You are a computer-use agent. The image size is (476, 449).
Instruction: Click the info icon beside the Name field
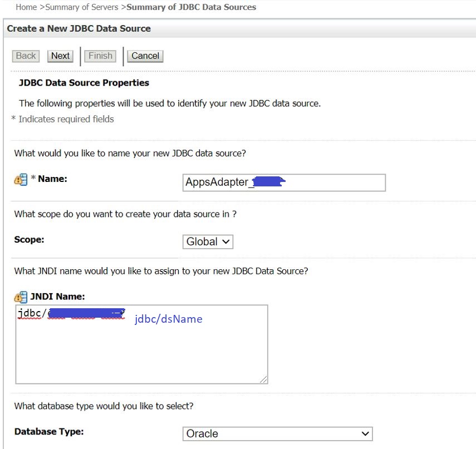pyautogui.click(x=20, y=179)
